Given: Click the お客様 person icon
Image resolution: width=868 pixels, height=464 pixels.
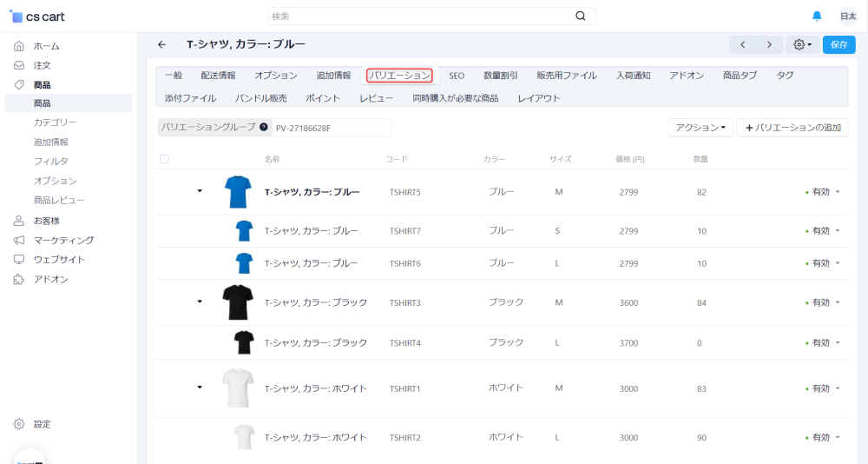Looking at the screenshot, I should click(19, 221).
